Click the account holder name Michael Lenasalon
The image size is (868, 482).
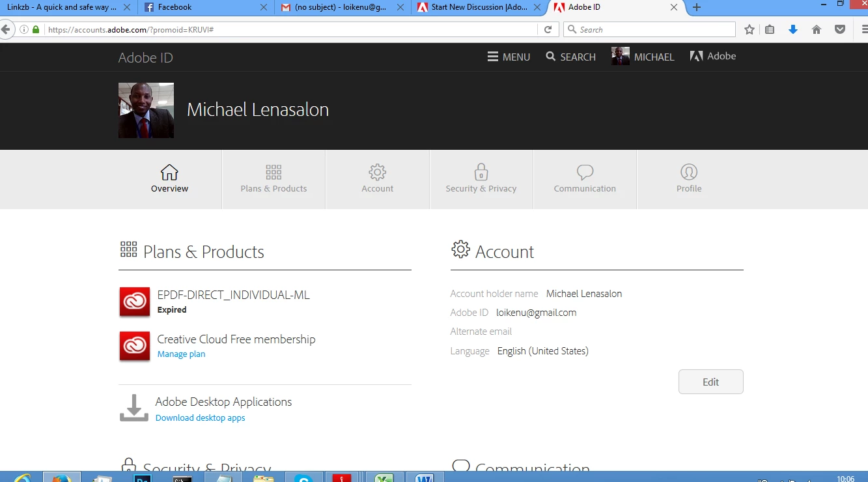pos(584,294)
